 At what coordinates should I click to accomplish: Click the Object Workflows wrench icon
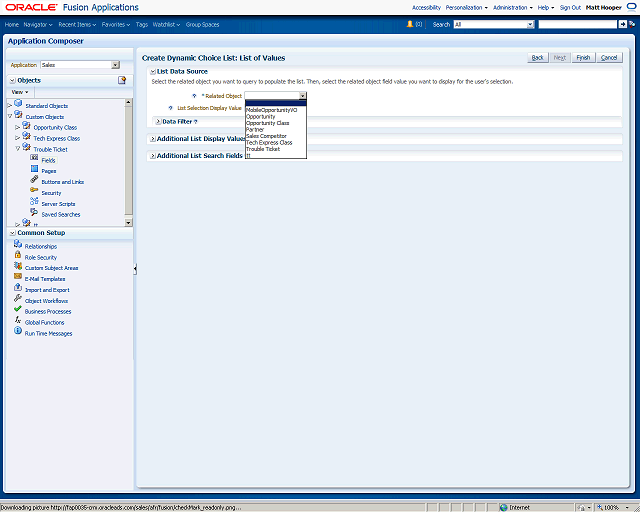pos(18,298)
